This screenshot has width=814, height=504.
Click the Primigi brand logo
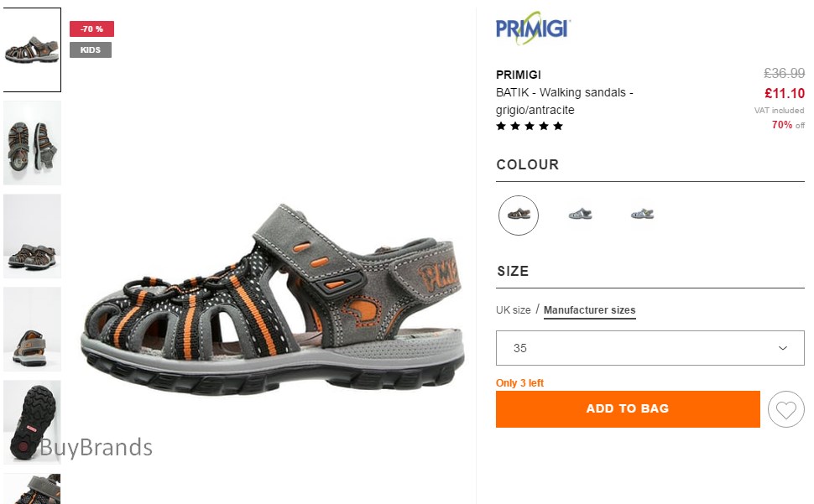(533, 28)
